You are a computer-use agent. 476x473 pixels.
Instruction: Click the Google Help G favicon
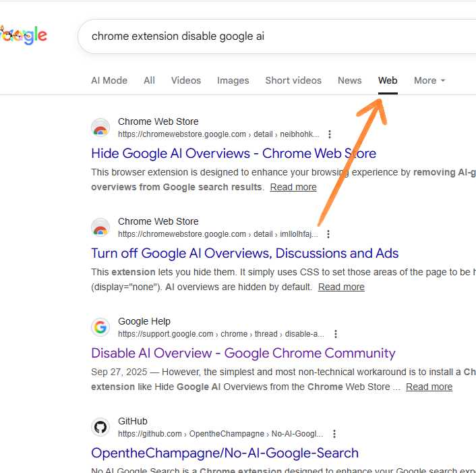pyautogui.click(x=100, y=327)
